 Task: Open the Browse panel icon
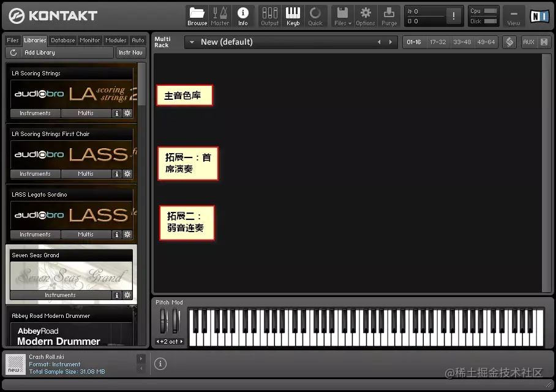[197, 15]
